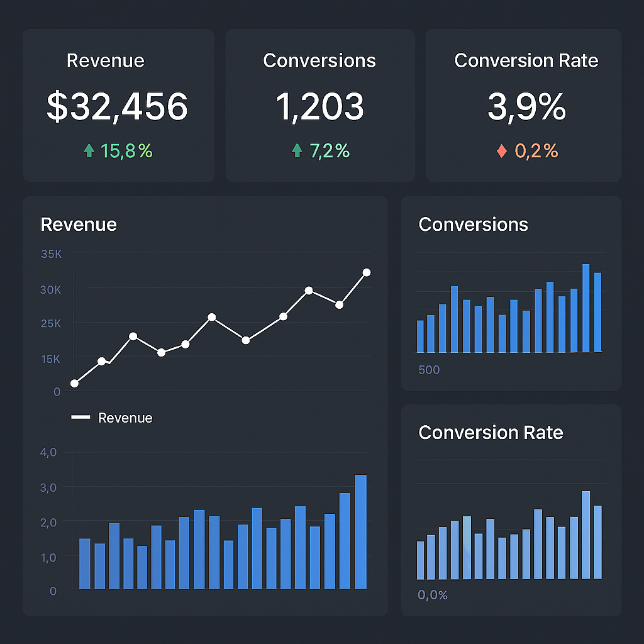
Task: Toggle the Revenue series via its legend label
Action: (x=125, y=418)
